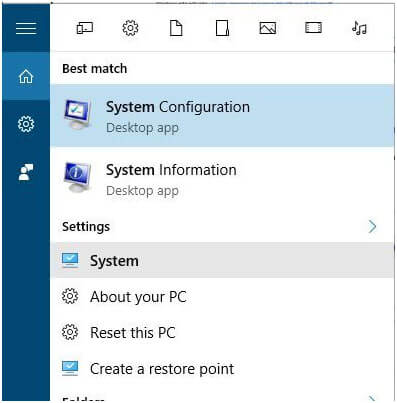Click the gear icon beside Reset this PC
The width and height of the screenshot is (397, 403).
[70, 332]
